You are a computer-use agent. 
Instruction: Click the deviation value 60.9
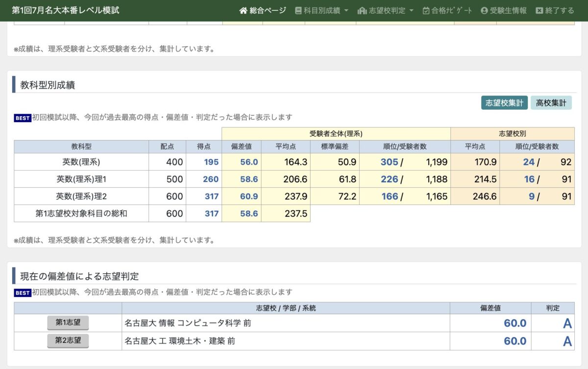coord(249,197)
